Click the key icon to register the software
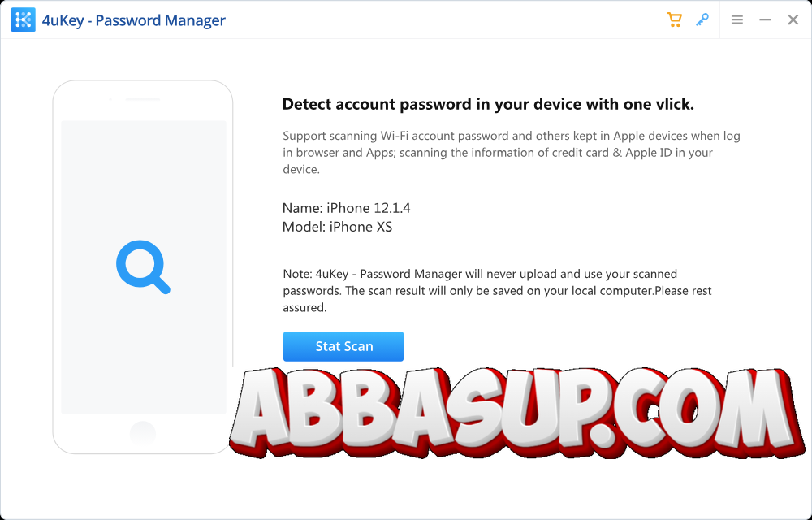 [x=702, y=19]
